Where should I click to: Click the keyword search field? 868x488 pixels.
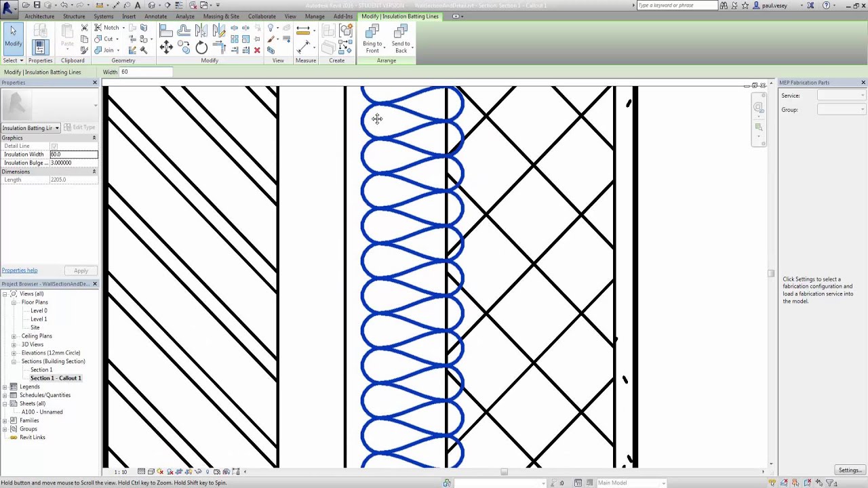677,5
